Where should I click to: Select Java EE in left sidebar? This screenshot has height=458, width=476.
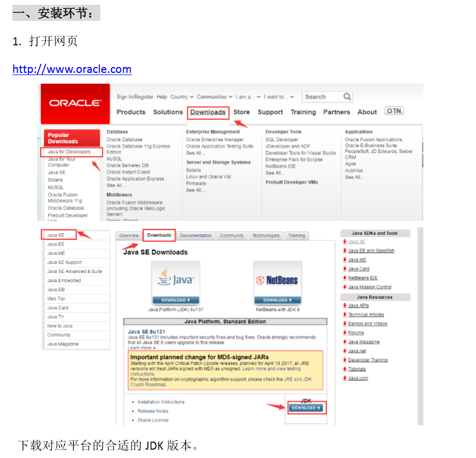click(56, 244)
